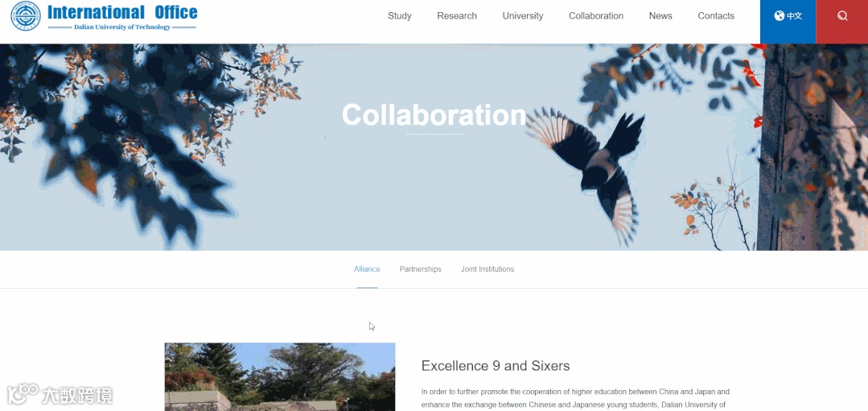868x411 pixels.
Task: Click the Excellence 9 description paragraph
Action: click(575, 398)
